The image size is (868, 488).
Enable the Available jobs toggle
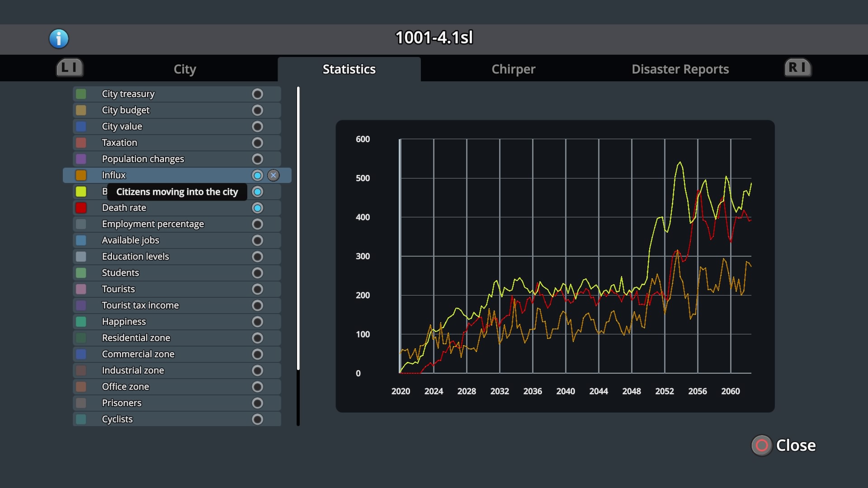tap(257, 240)
